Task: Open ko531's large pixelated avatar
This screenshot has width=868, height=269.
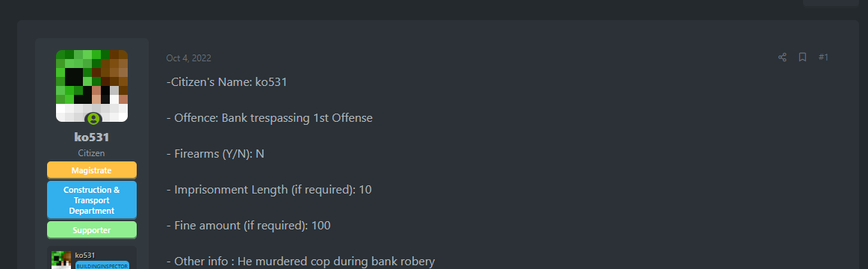Action: point(92,86)
